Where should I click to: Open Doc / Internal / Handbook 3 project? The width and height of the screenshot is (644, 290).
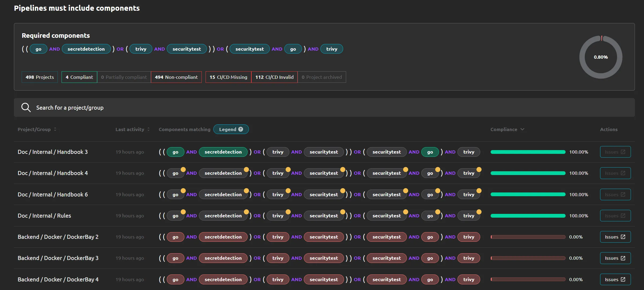click(53, 152)
